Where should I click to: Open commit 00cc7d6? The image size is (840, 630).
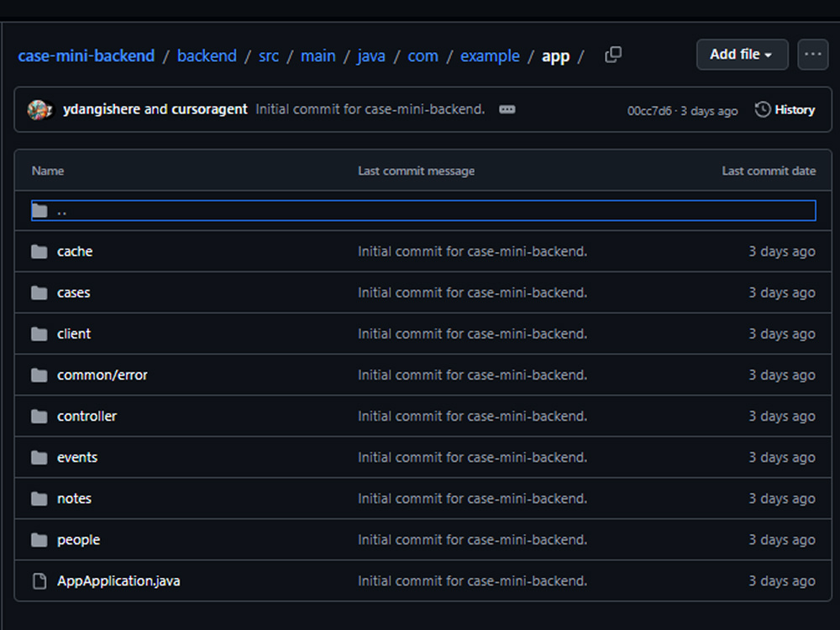pyautogui.click(x=649, y=111)
